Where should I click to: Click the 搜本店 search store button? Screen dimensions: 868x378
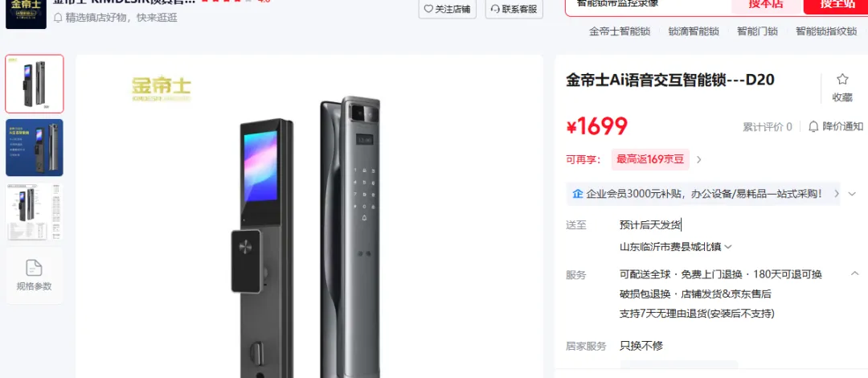pyautogui.click(x=766, y=5)
